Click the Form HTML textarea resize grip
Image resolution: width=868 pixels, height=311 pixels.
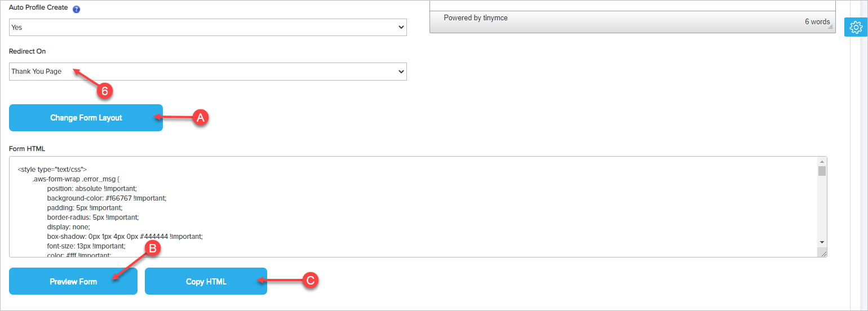[823, 254]
